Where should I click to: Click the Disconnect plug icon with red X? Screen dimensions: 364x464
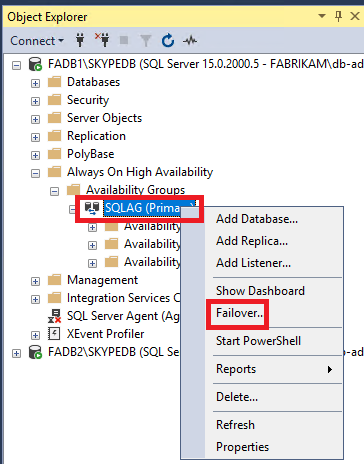pos(102,40)
